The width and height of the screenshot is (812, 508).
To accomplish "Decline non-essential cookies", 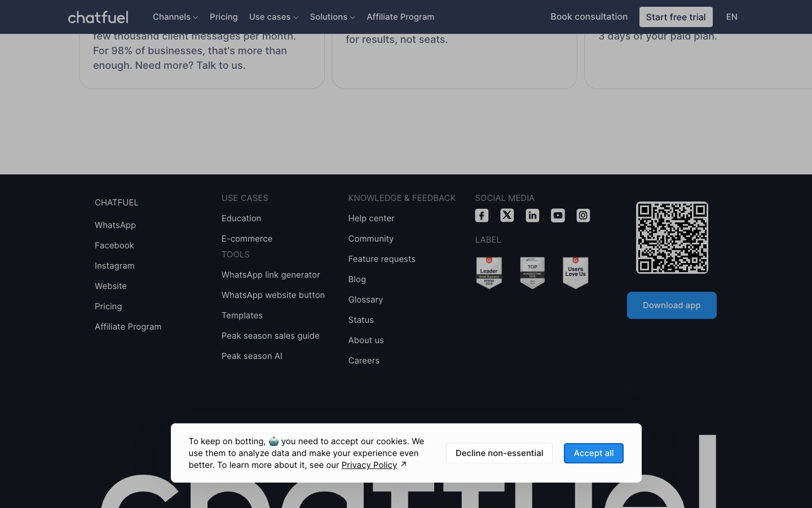I will [499, 453].
